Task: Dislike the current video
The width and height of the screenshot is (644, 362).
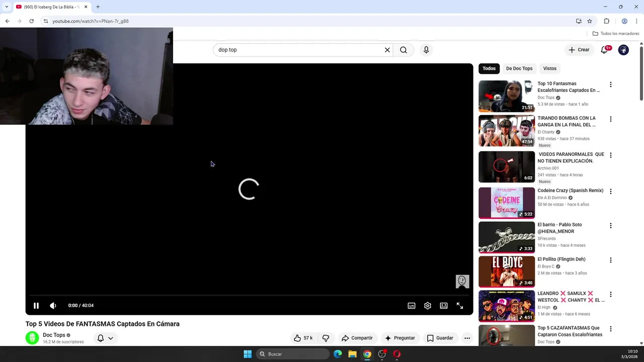Action: tap(326, 338)
